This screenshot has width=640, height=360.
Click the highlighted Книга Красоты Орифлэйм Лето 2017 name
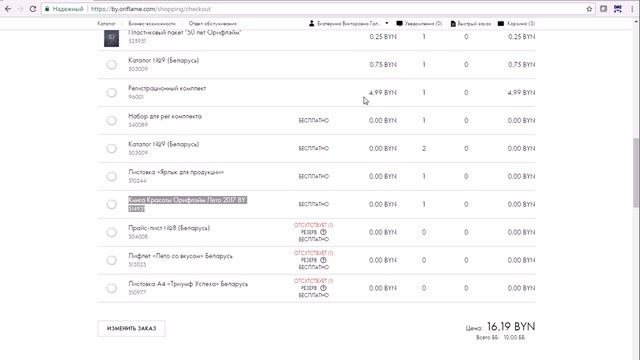pyautogui.click(x=187, y=200)
